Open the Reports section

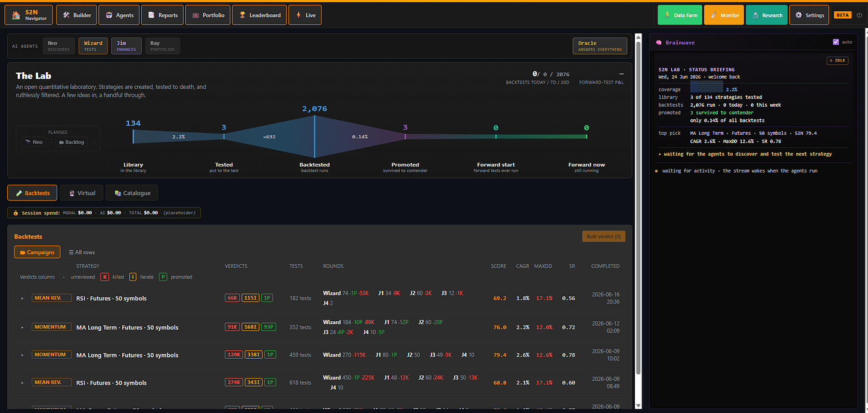[163, 15]
